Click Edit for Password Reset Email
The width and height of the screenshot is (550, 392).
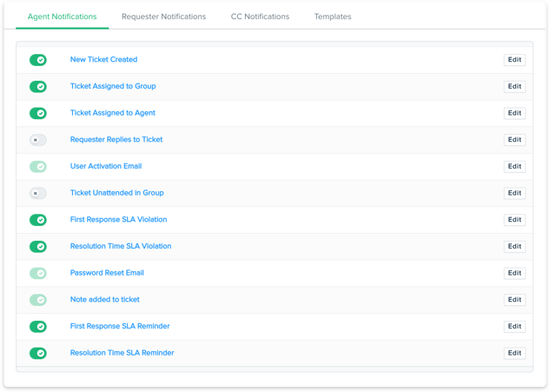pyautogui.click(x=514, y=273)
